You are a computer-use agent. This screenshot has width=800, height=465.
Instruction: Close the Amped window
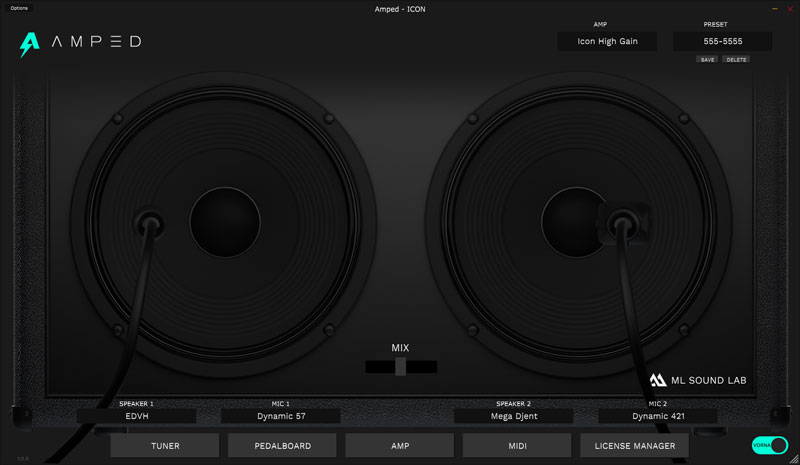pos(790,9)
